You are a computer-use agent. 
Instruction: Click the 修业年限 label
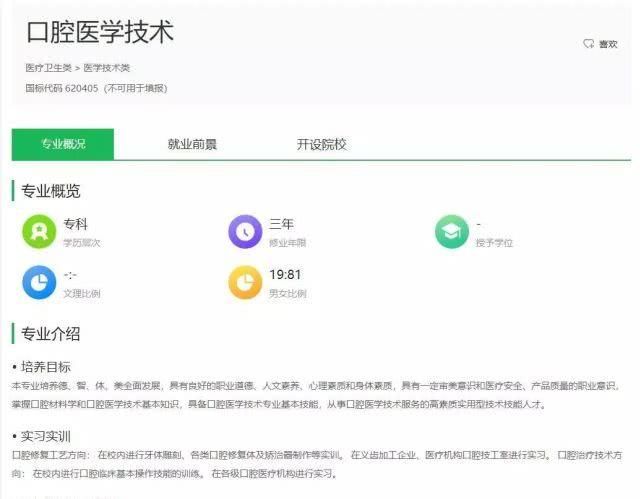pyautogui.click(x=287, y=243)
